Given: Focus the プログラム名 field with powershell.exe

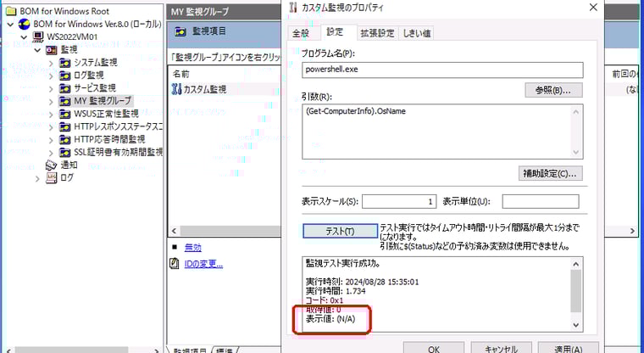Looking at the screenshot, I should (x=442, y=70).
